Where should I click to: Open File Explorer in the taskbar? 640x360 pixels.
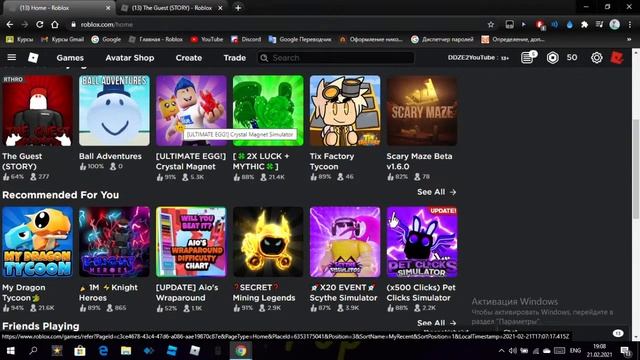[126, 351]
